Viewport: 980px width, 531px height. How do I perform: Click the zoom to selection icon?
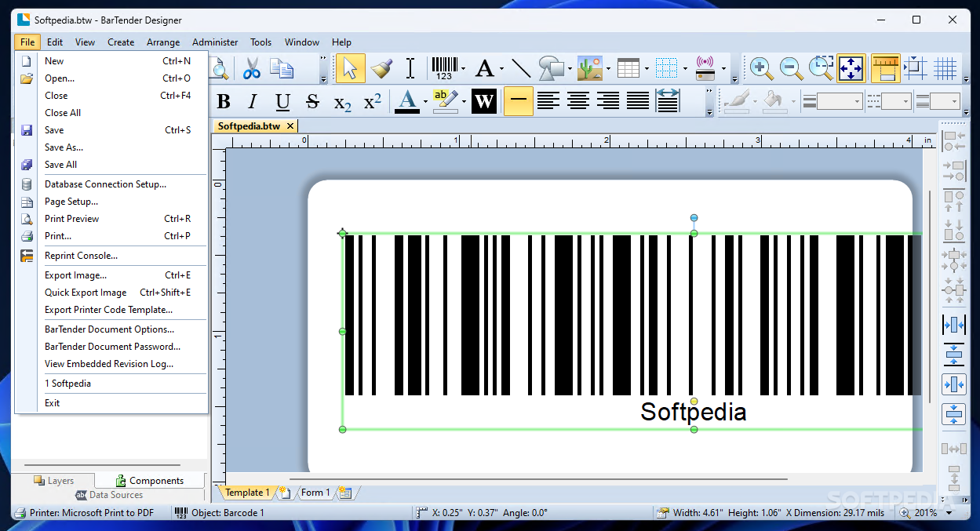coord(821,68)
